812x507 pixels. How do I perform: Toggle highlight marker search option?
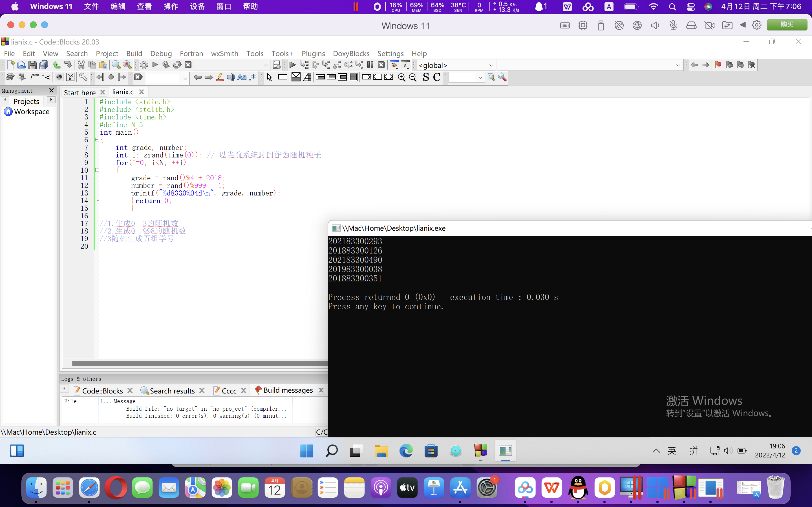click(x=220, y=77)
